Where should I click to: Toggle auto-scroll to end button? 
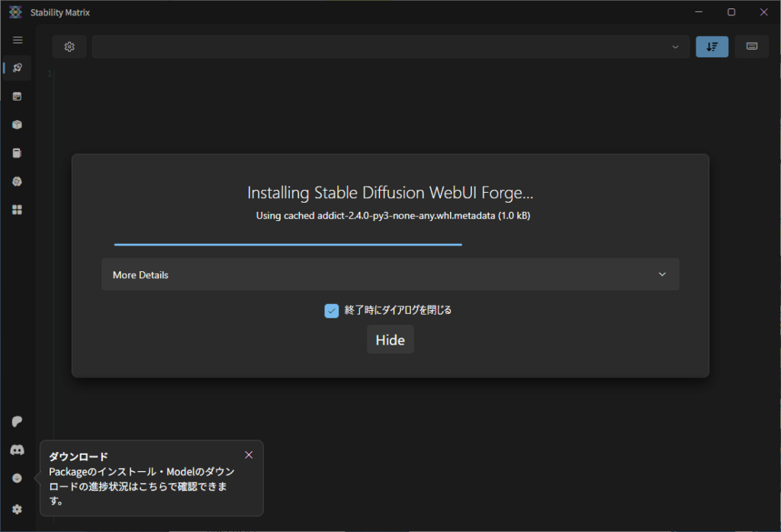coord(712,46)
